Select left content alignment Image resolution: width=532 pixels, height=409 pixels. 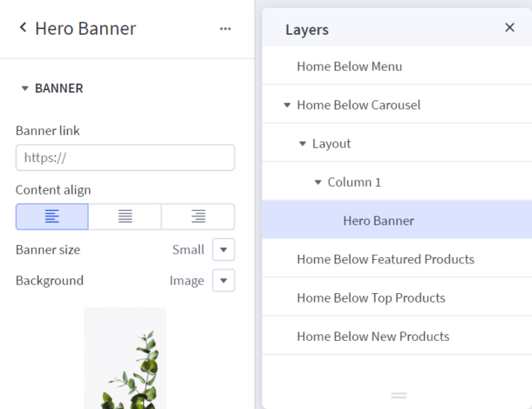(52, 216)
